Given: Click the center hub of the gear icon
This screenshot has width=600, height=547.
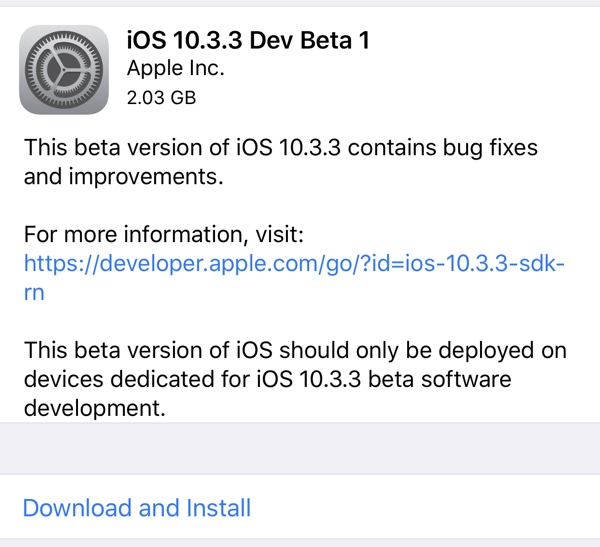Looking at the screenshot, I should pos(66,69).
